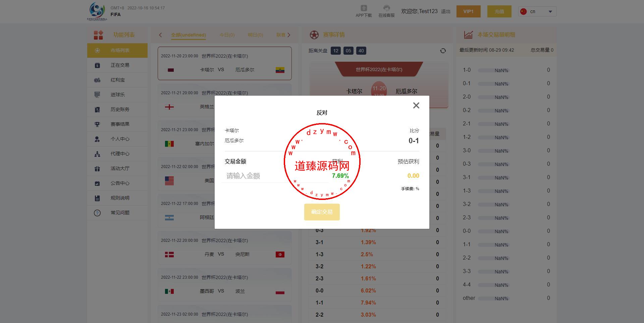Click the 功能列表 grid icon
Screen dimensions: 644x323
pyautogui.click(x=98, y=35)
